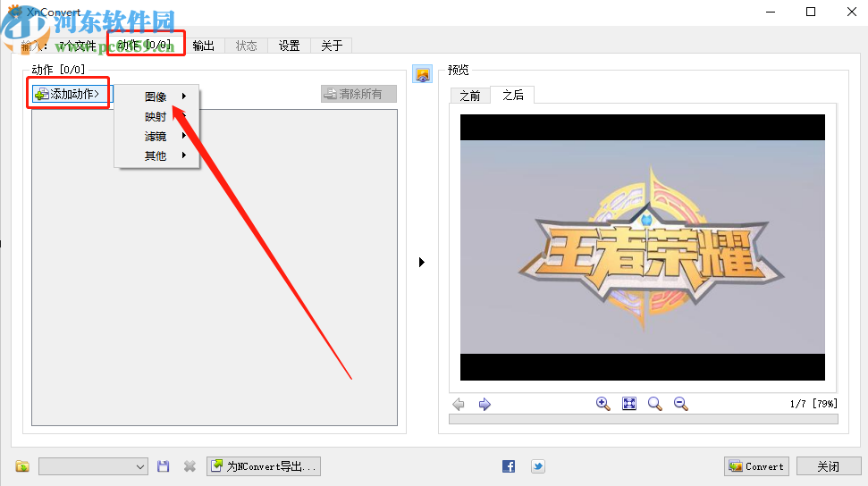The width and height of the screenshot is (868, 486).
Task: Open the Filter submenu entry 滤镜
Action: [156, 136]
